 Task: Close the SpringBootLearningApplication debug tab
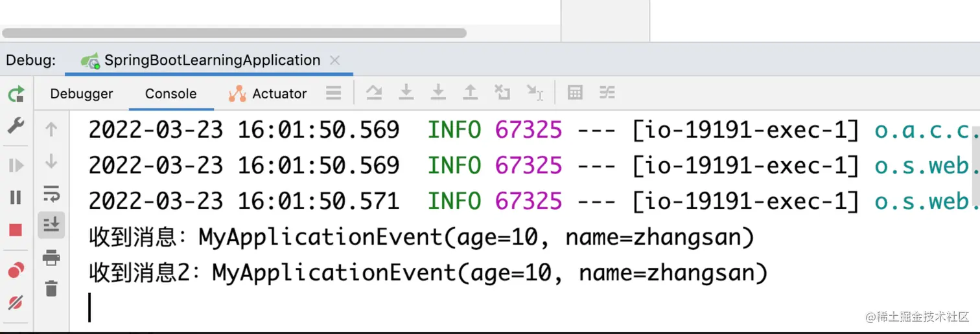[334, 61]
